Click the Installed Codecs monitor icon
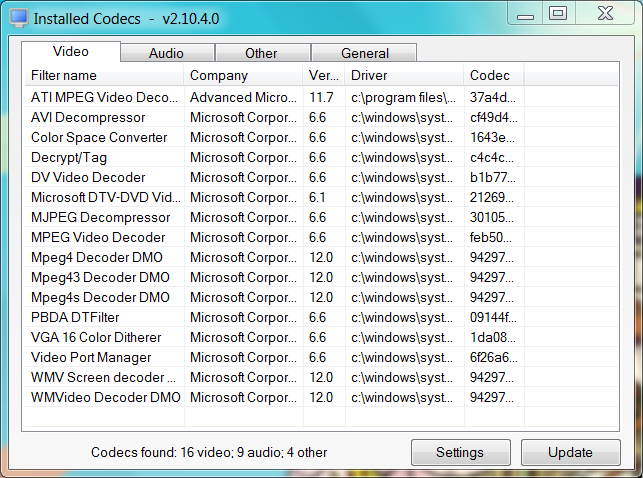The image size is (643, 478). (18, 18)
